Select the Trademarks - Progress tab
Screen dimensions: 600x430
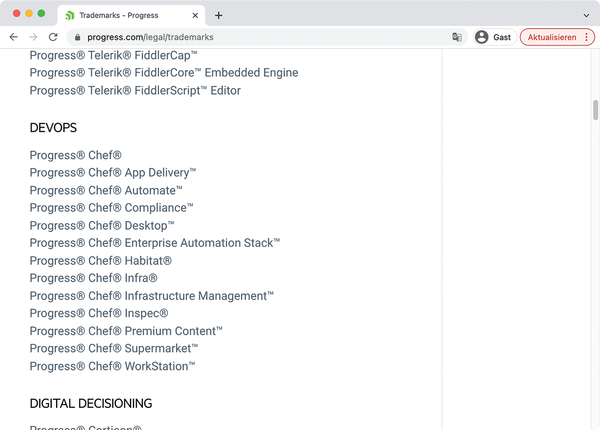click(x=131, y=15)
